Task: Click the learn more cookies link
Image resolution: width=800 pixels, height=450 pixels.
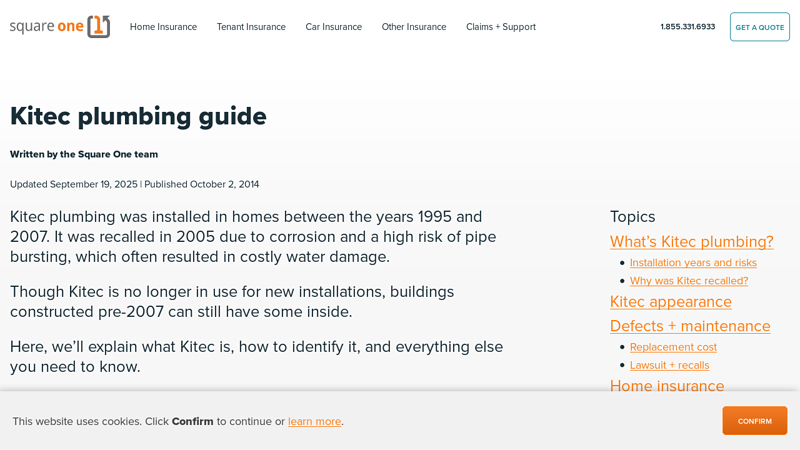Action: [315, 421]
